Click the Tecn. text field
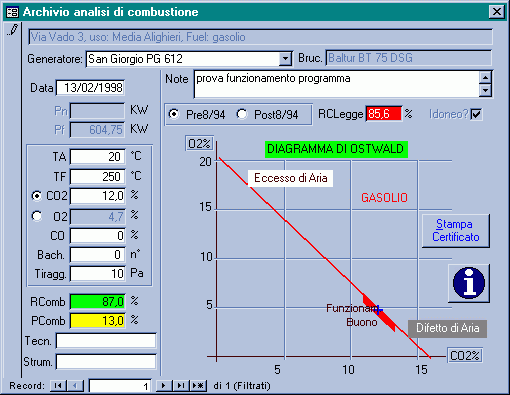The height and width of the screenshot is (395, 510). click(x=106, y=341)
